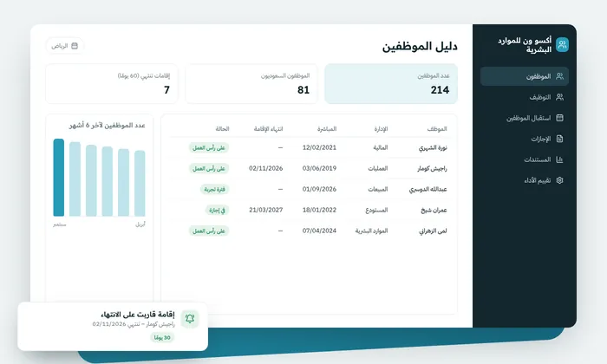Open the إقامة قاربت على الانتهاء notification
The width and height of the screenshot is (607, 364).
coord(113,327)
